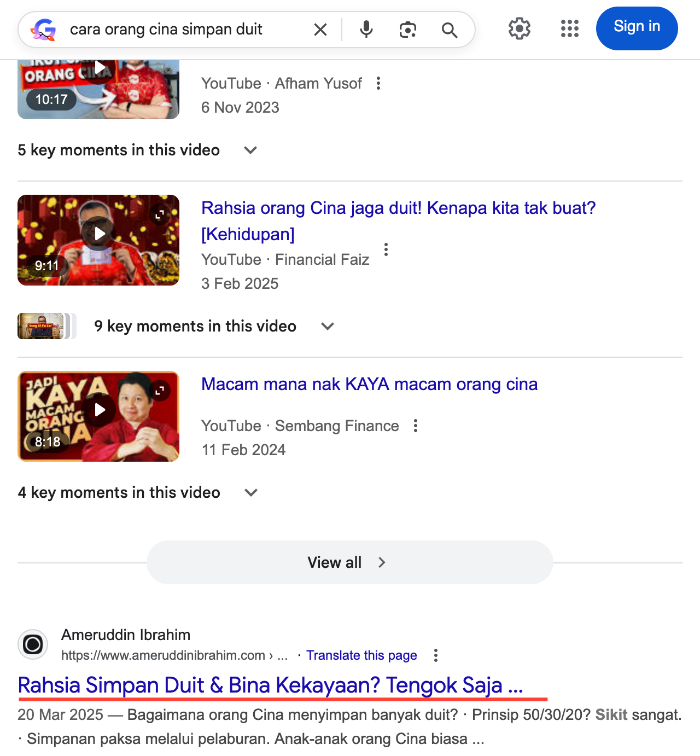Click the Sign in button
700x756 pixels.
click(637, 28)
